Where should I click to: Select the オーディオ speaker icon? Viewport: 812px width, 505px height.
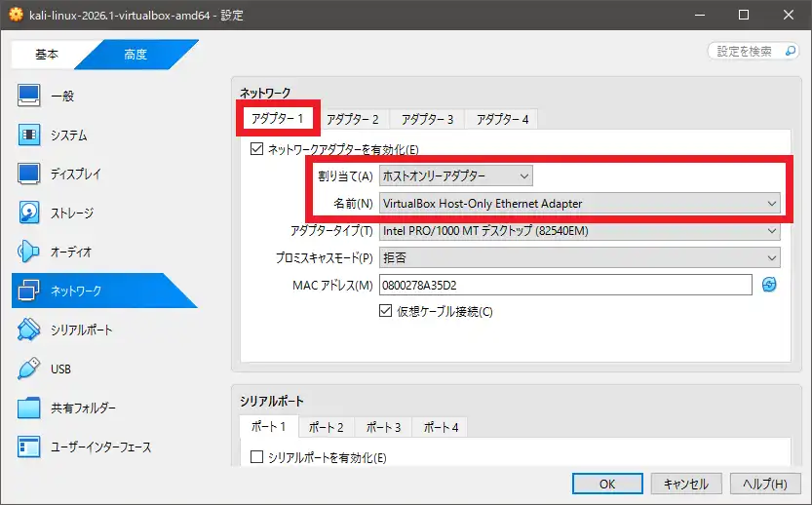[x=28, y=252]
